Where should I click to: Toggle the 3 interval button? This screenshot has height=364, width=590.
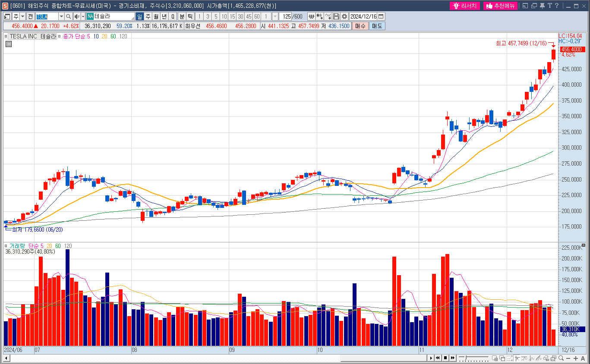[208, 16]
